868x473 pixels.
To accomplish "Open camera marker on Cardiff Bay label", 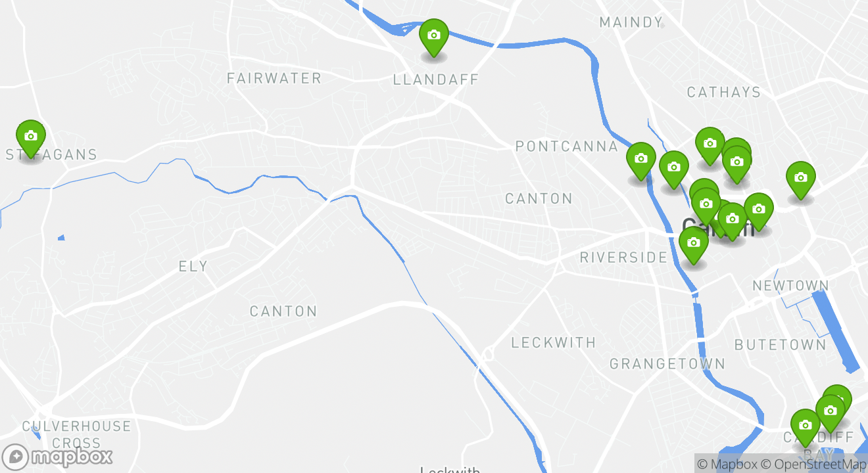I will tap(805, 427).
